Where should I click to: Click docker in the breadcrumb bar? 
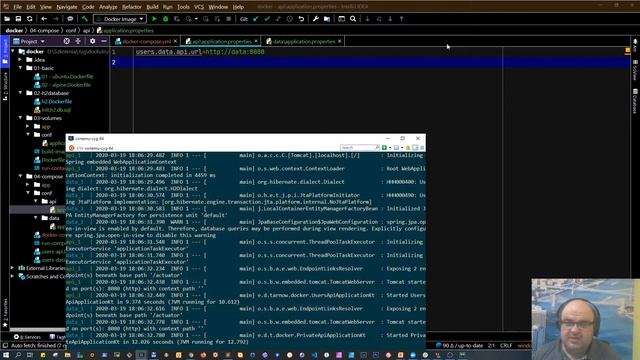pos(14,30)
